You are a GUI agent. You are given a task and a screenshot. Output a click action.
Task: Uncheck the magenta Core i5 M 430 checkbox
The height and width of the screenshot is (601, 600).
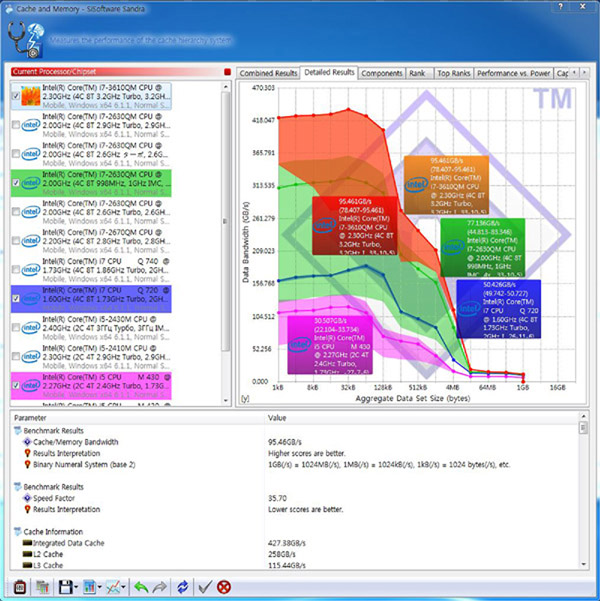16,386
